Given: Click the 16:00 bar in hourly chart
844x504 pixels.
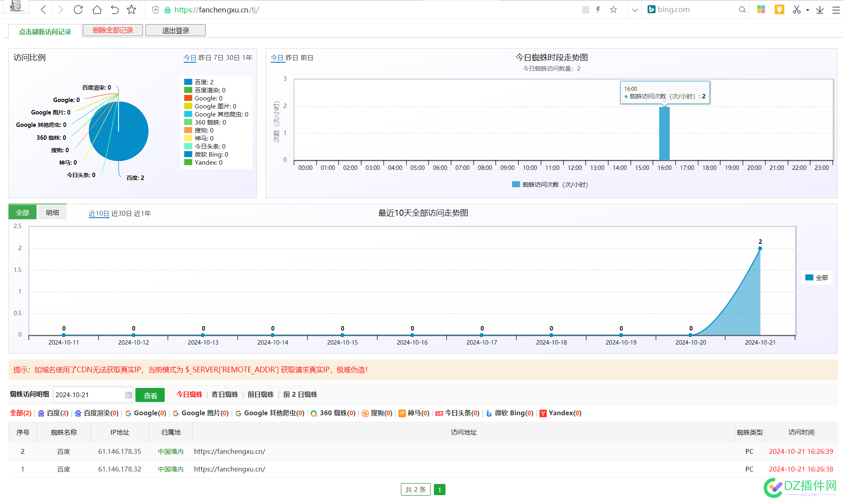Looking at the screenshot, I should 664,133.
